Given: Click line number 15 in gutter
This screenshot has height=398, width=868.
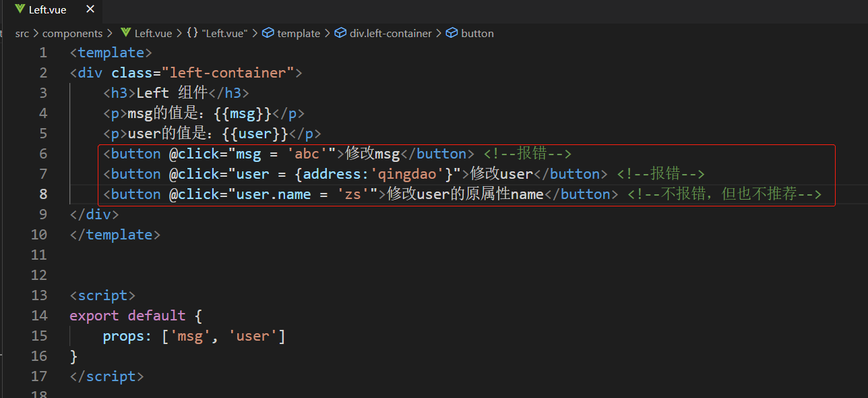Looking at the screenshot, I should (x=39, y=336).
